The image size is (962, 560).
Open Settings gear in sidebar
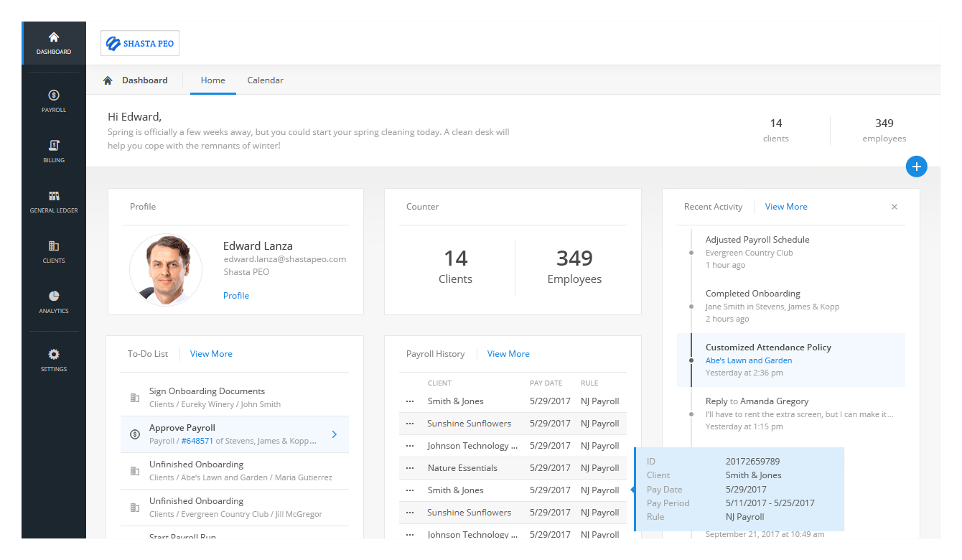click(54, 360)
